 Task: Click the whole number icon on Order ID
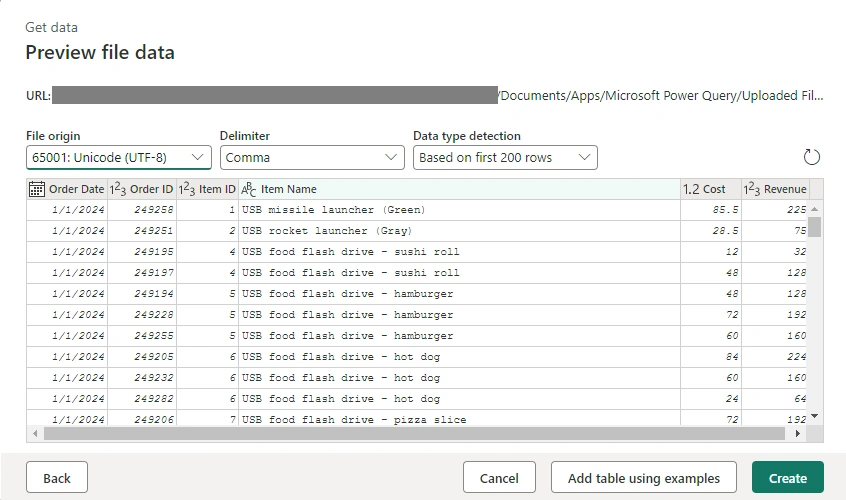(x=118, y=189)
